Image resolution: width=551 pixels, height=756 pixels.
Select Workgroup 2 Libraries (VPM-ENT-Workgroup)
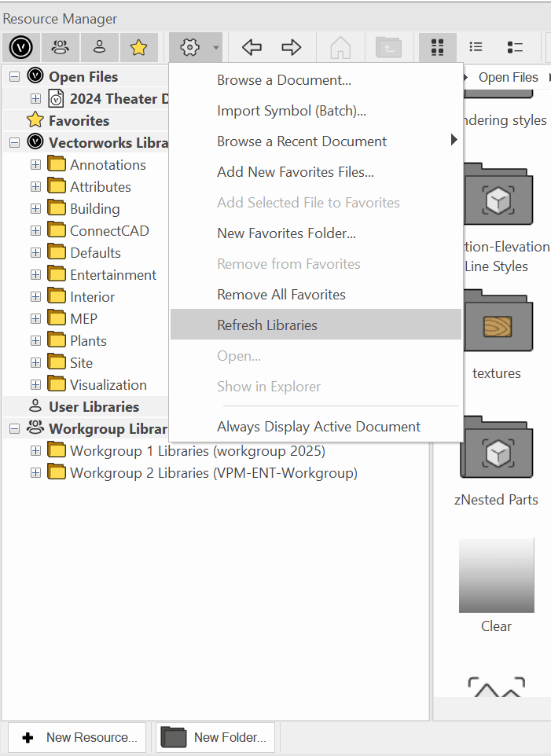(x=214, y=473)
